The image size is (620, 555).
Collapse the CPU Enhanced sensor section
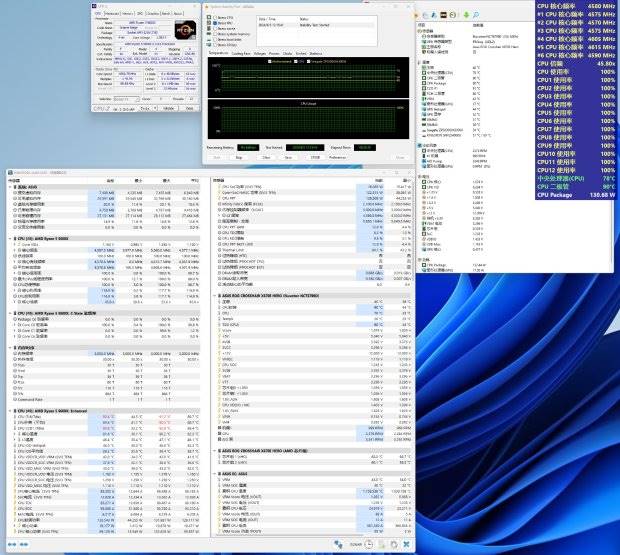[10, 411]
